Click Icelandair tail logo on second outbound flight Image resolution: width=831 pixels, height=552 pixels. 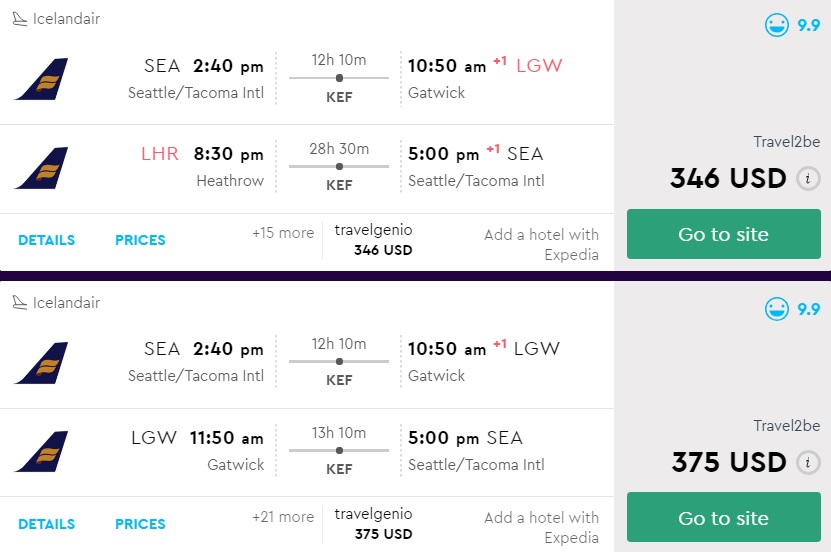(41, 363)
